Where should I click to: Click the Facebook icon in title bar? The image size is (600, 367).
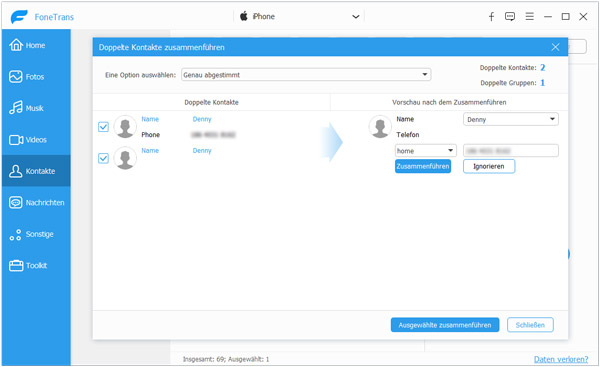[x=491, y=16]
